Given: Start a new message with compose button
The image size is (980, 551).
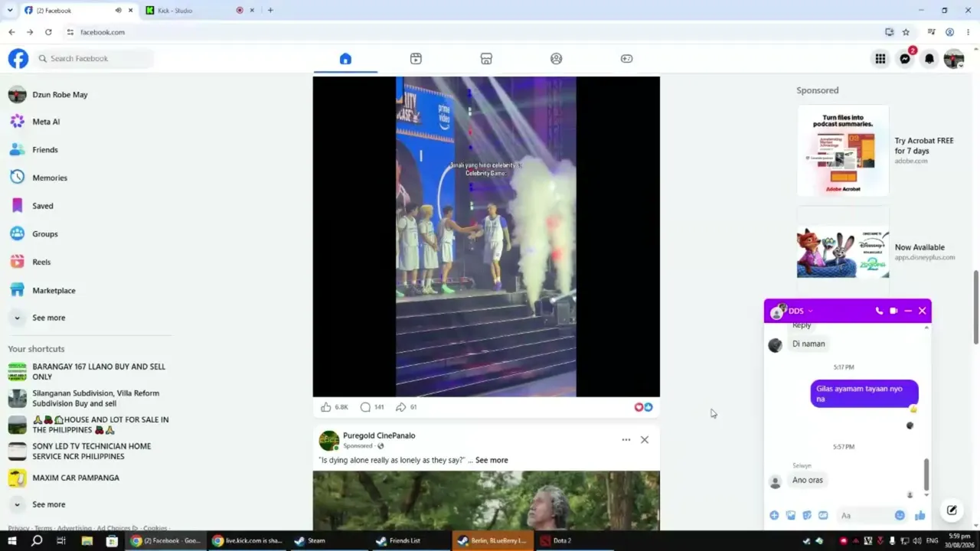Looking at the screenshot, I should point(952,510).
